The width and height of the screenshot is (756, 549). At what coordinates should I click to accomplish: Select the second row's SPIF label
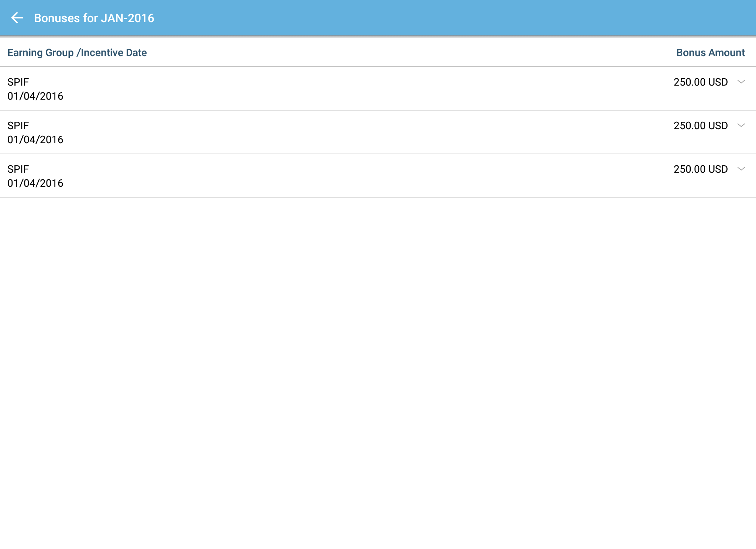coord(18,125)
